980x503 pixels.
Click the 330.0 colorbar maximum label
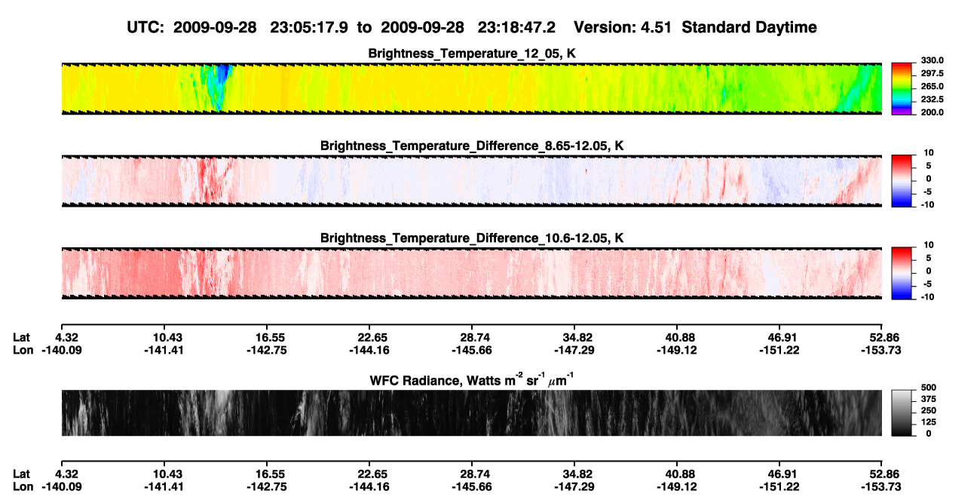[932, 60]
